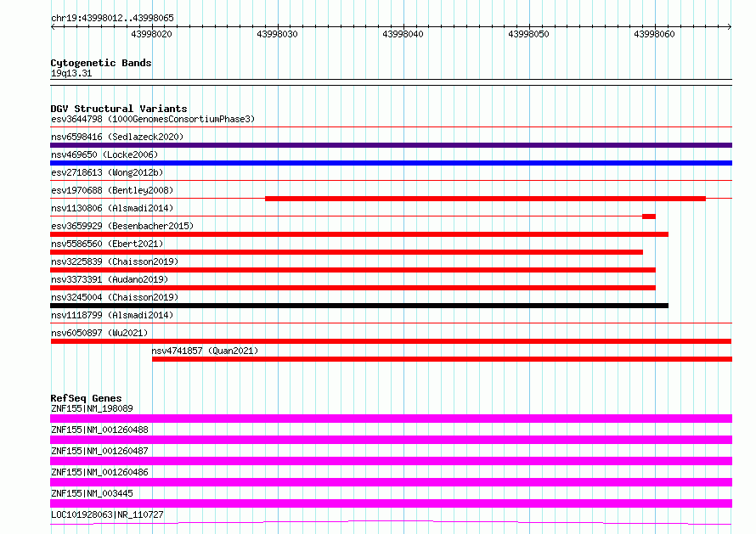756x534 pixels.
Task: Click the blue nsv469650 variant bar
Action: point(391,163)
